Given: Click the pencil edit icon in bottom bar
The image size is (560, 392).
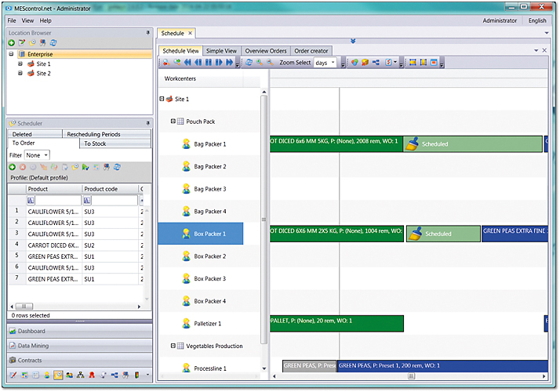Looking at the screenshot, I should point(13,375).
